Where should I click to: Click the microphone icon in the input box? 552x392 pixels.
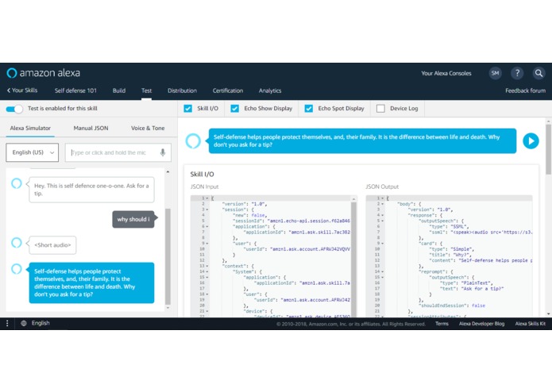tap(163, 152)
